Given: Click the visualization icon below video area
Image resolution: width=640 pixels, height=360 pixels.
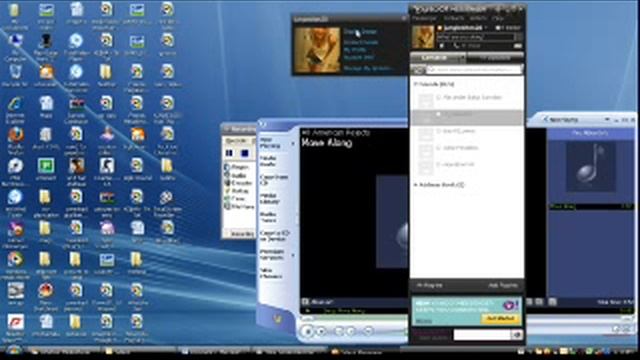Looking at the screenshot, I should 305,302.
